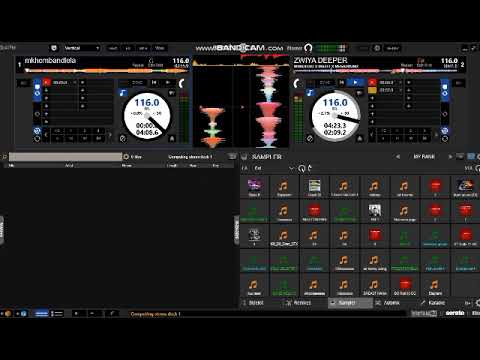Click blue circular icon at deck 1 bottom-left
The image size is (480, 360).
(37, 131)
